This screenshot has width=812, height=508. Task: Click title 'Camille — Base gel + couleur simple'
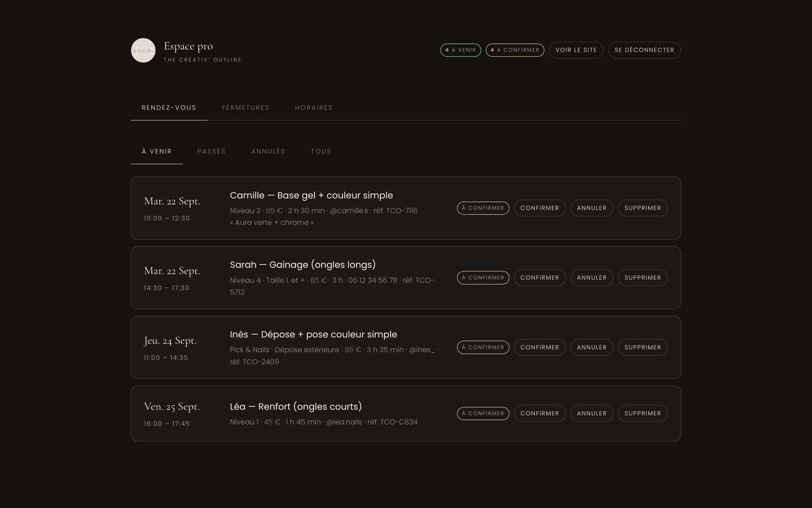coord(311,196)
